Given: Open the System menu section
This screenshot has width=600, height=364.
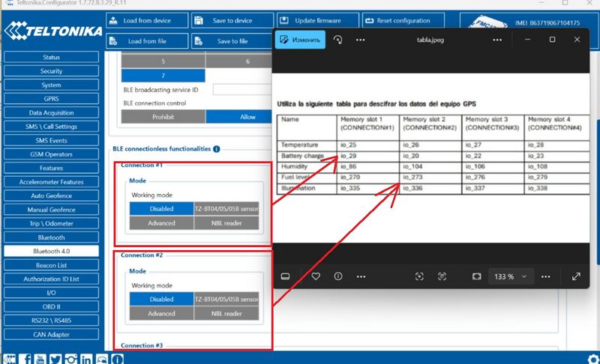Looking at the screenshot, I should (51, 85).
